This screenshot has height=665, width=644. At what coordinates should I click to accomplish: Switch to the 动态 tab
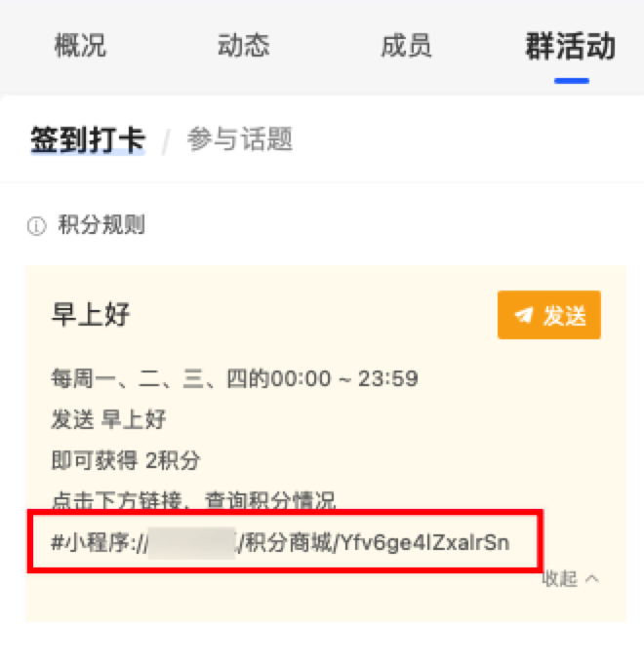pyautogui.click(x=244, y=46)
